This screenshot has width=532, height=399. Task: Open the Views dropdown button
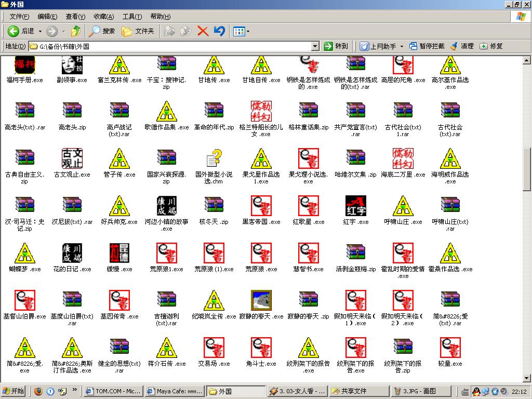point(242,31)
